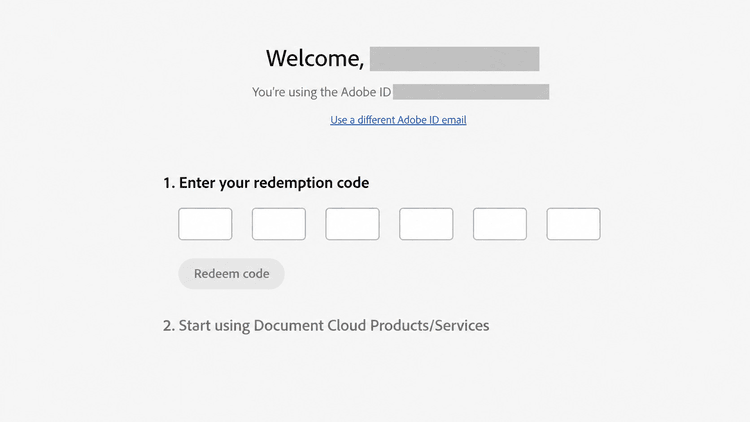Activate the fourth redemption code box
Screen dimensions: 750x422
(x=426, y=224)
